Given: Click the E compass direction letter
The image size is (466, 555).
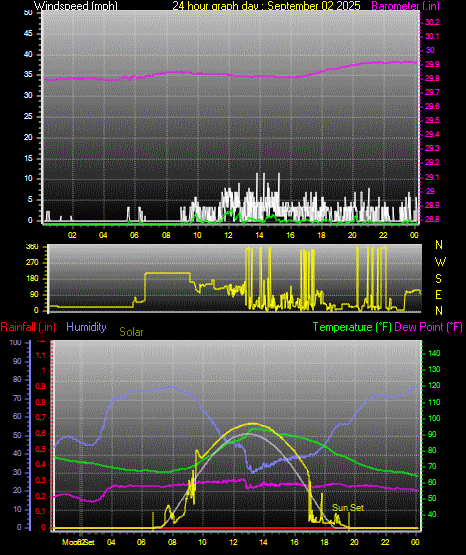Looking at the screenshot, I should tap(438, 295).
